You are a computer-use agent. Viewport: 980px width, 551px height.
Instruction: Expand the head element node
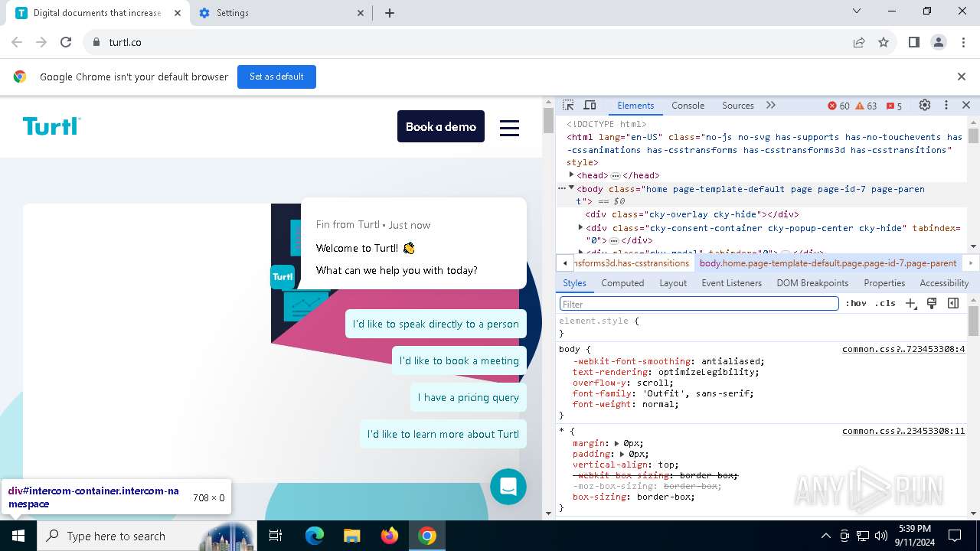571,175
